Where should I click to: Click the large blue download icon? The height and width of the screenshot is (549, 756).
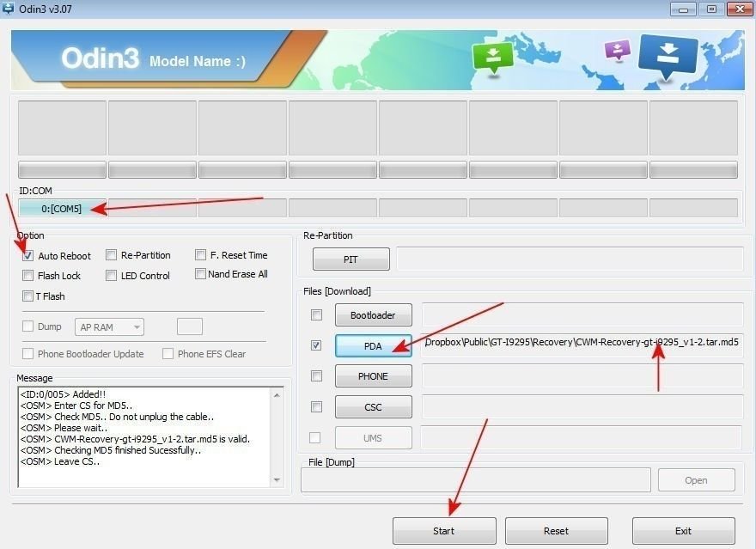tap(668, 56)
